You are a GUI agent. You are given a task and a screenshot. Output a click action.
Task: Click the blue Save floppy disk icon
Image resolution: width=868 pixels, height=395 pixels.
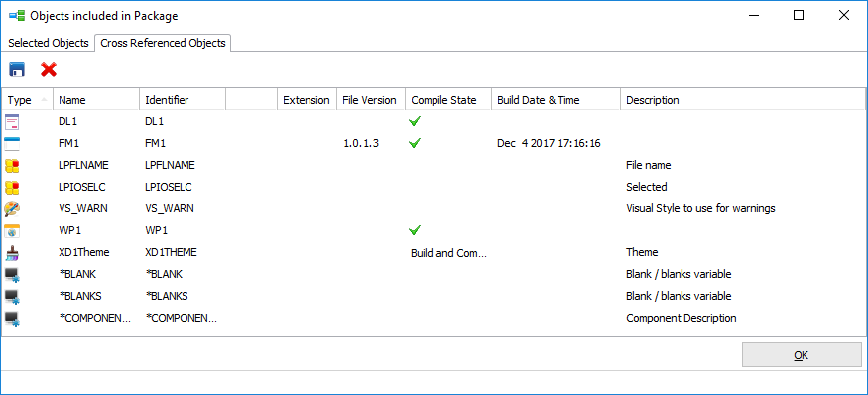[x=17, y=69]
